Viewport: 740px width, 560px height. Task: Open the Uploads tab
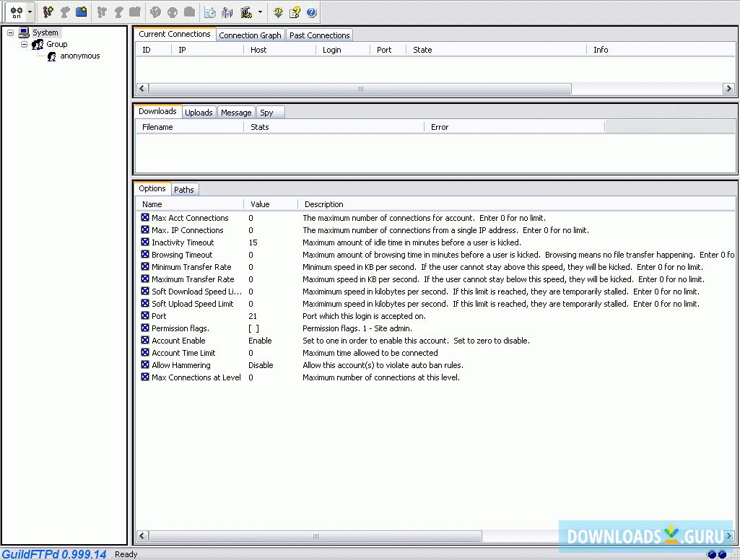point(199,113)
